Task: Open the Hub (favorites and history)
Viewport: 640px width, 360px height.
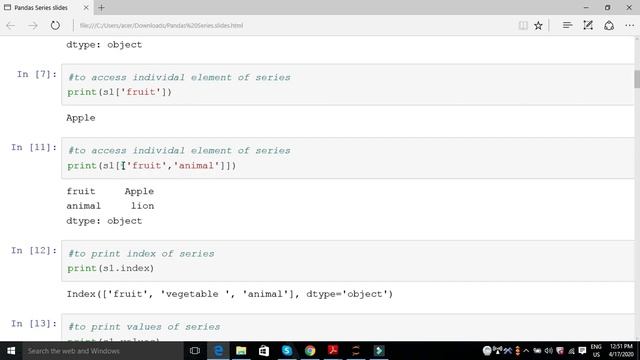Action: pyautogui.click(x=567, y=25)
